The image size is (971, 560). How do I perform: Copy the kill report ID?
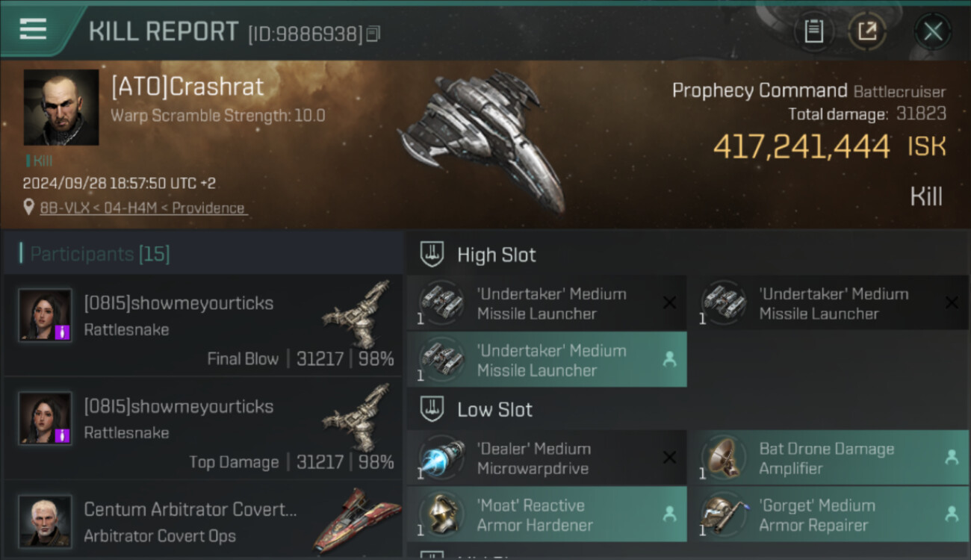(373, 34)
